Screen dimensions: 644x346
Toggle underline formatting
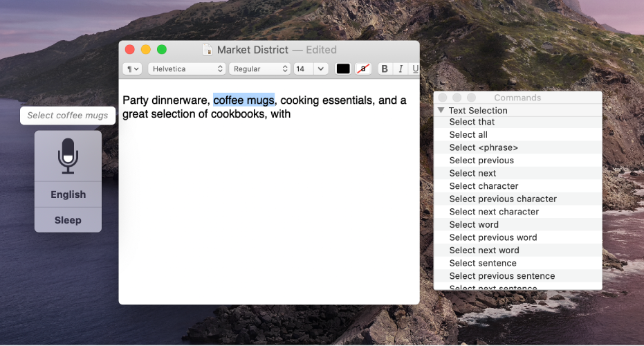(x=415, y=69)
